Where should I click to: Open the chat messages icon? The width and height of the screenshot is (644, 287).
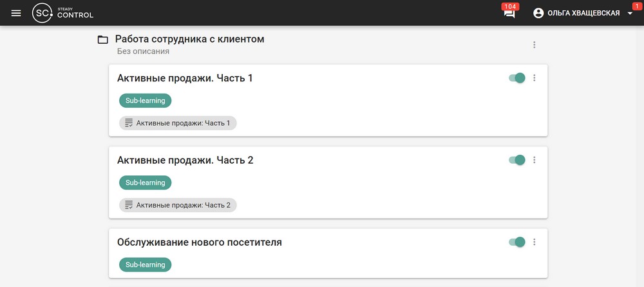coord(509,14)
